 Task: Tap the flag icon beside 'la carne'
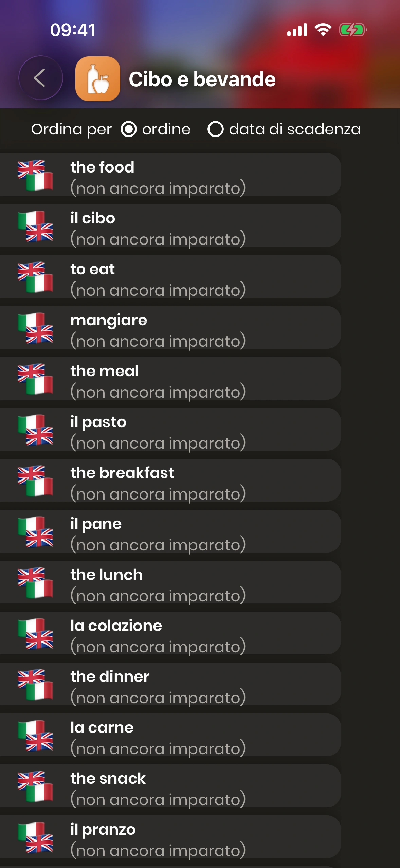pyautogui.click(x=35, y=736)
